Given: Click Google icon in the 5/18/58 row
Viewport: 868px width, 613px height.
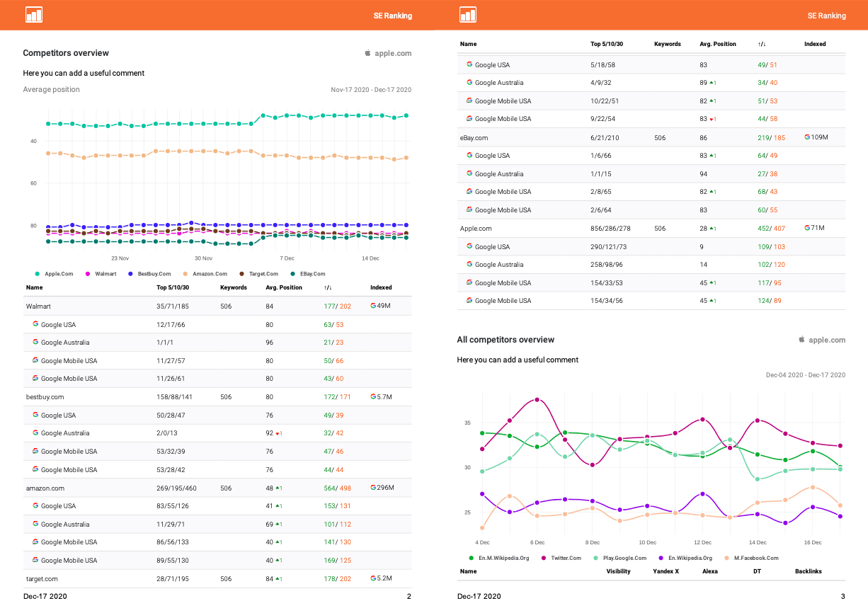Looking at the screenshot, I should click(469, 64).
